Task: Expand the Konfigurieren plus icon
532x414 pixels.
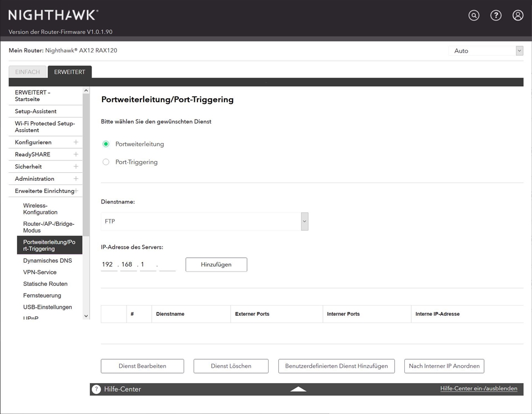Action: pos(76,142)
